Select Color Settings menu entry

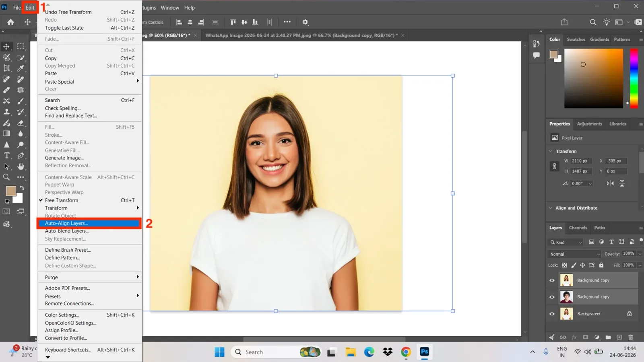point(89,315)
